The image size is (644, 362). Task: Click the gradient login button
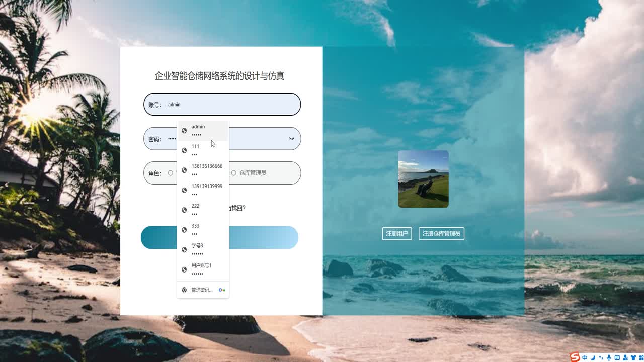(x=219, y=237)
